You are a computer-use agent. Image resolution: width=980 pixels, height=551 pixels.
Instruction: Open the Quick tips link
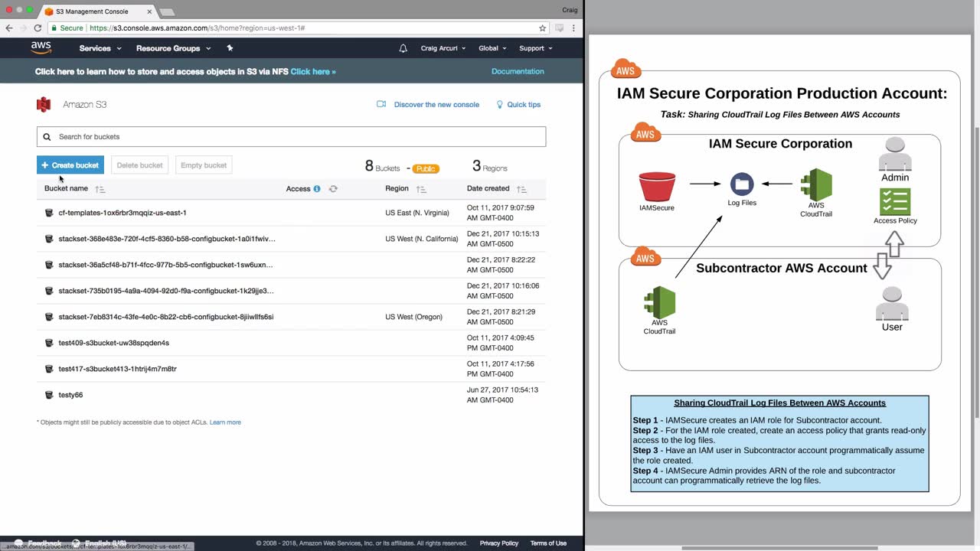[x=524, y=105]
